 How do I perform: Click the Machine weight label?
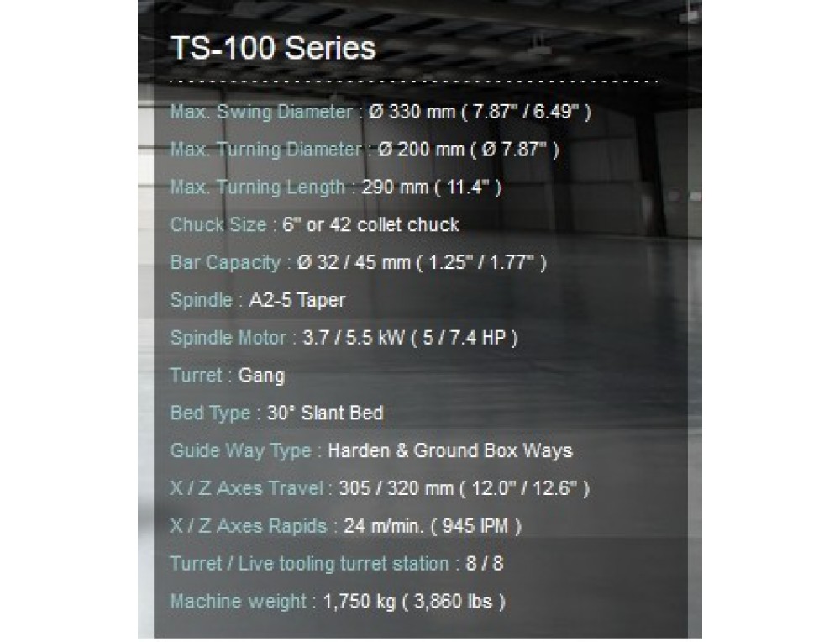pyautogui.click(x=239, y=602)
